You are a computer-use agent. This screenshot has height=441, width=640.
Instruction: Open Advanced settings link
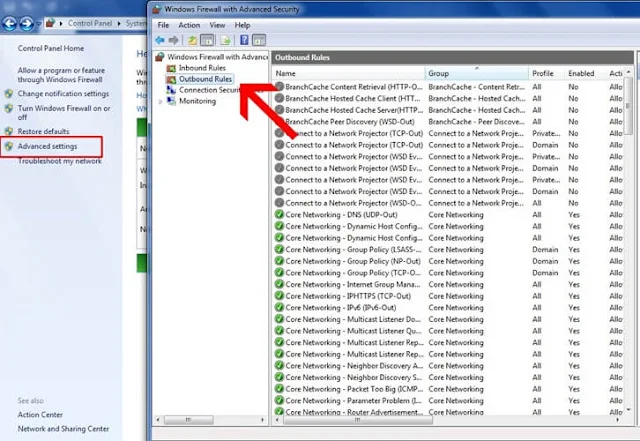coord(47,147)
